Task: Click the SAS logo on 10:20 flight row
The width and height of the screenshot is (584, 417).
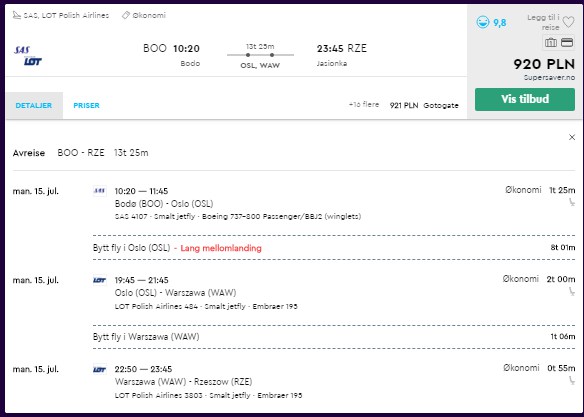Action: click(x=99, y=191)
